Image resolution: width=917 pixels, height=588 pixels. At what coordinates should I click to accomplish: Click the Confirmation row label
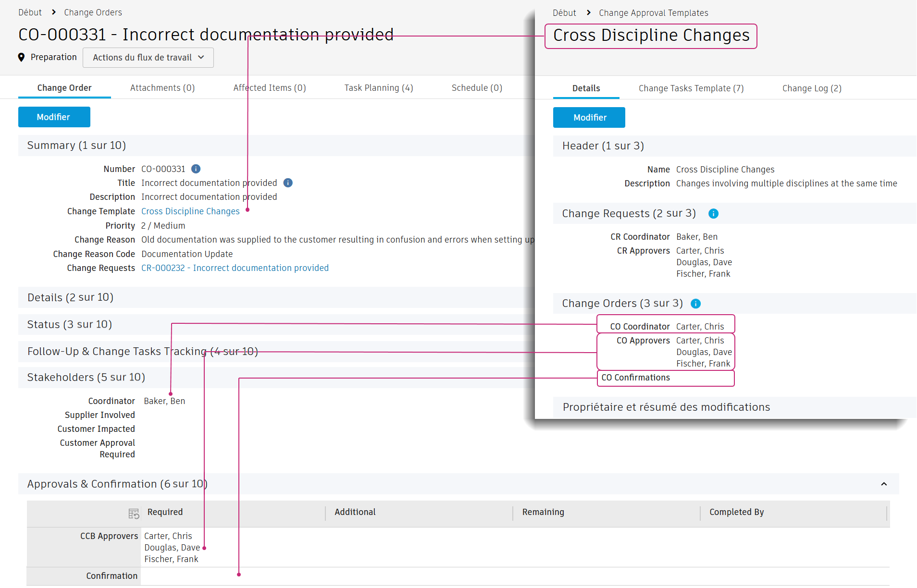pyautogui.click(x=112, y=576)
